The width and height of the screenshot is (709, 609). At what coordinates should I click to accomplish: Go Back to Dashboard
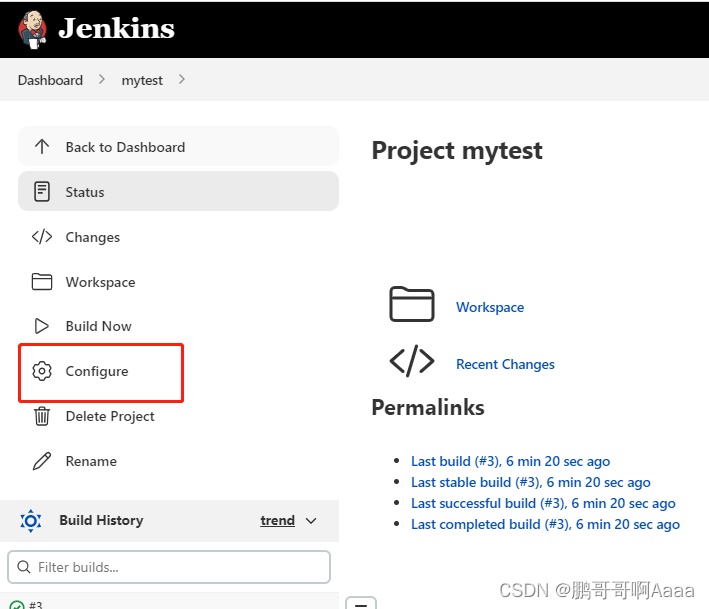(x=178, y=146)
